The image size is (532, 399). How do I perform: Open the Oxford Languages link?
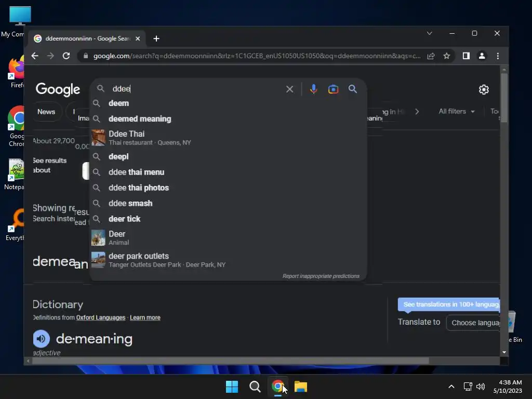(x=100, y=317)
